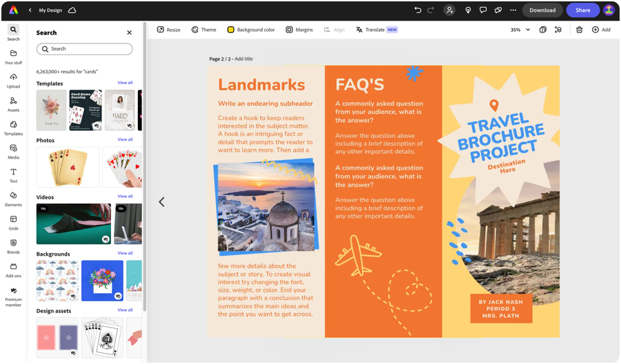Click the cloud sync status icon
This screenshot has height=364, width=621.
(72, 10)
